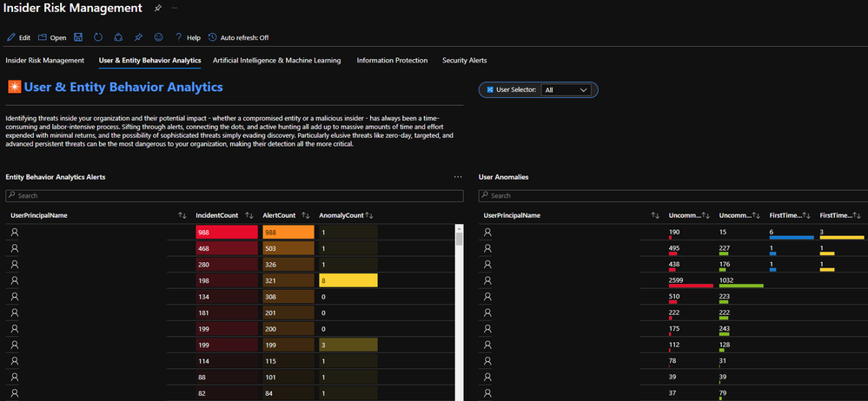This screenshot has height=401, width=868.
Task: Click the Edit pencil icon
Action: click(11, 37)
